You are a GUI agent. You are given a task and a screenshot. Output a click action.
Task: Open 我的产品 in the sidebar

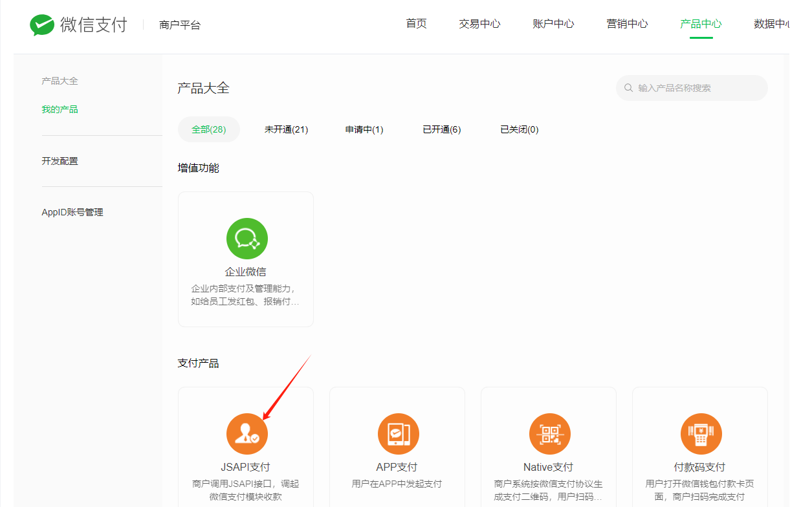(x=60, y=109)
